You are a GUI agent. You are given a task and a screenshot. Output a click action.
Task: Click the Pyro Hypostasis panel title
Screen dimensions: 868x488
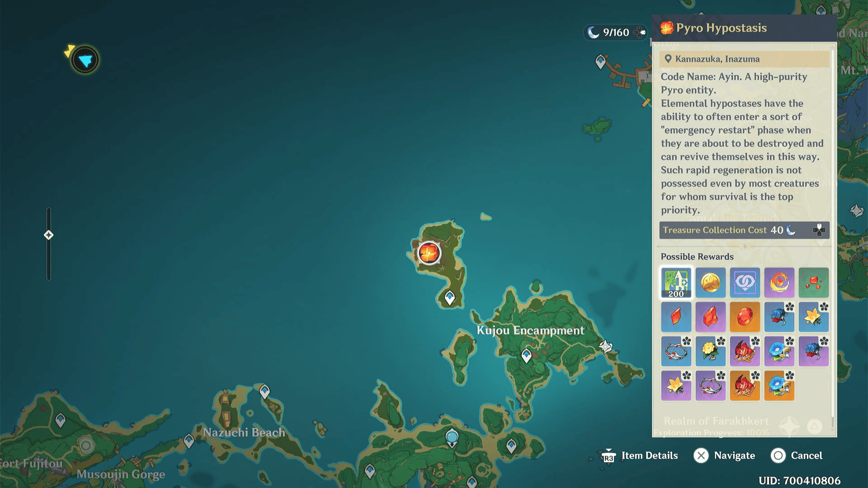(722, 28)
